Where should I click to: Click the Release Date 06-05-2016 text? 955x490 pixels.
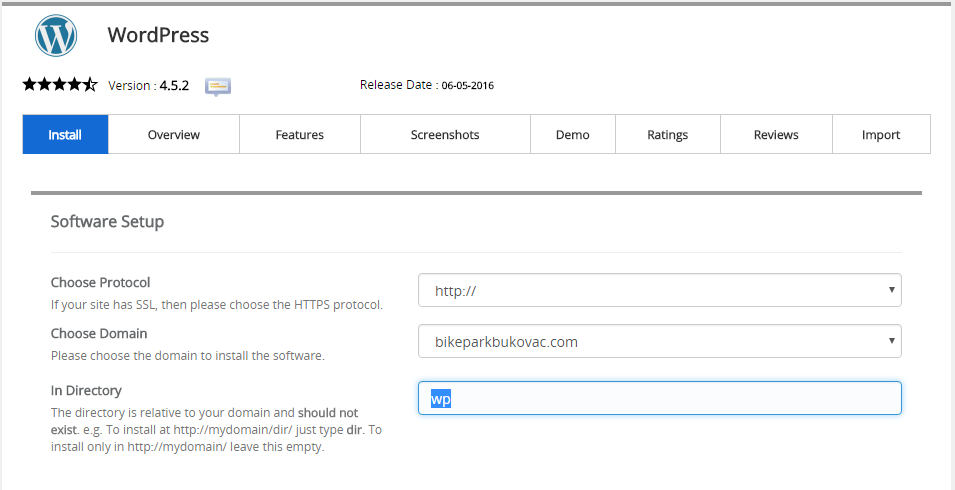click(427, 85)
